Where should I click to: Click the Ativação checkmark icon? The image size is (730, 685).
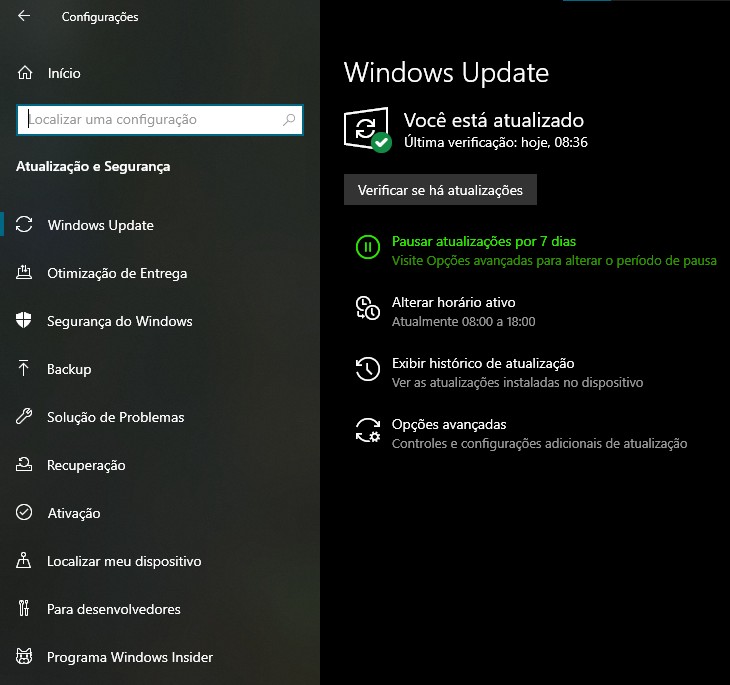point(24,512)
